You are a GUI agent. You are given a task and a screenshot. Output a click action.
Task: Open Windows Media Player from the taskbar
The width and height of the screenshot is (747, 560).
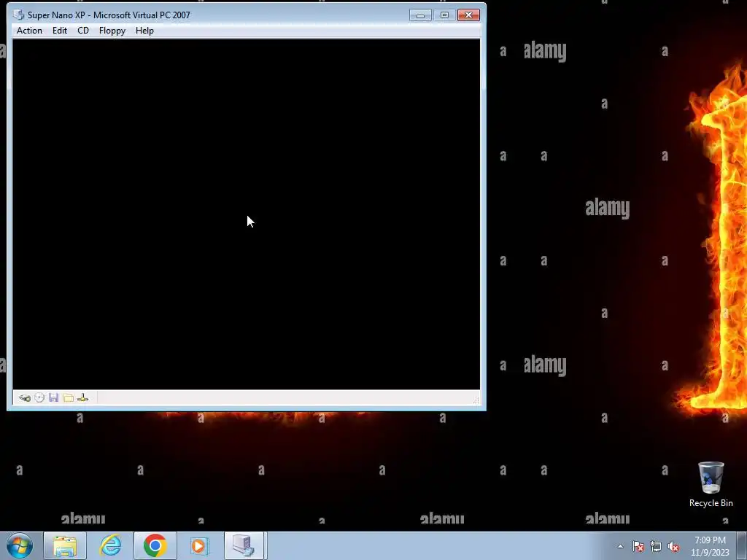click(200, 545)
